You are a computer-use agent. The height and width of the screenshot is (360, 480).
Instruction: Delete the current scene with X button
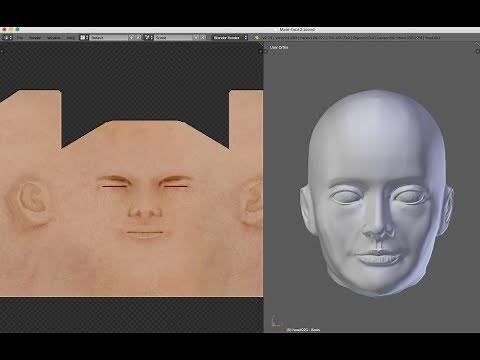pos(203,38)
